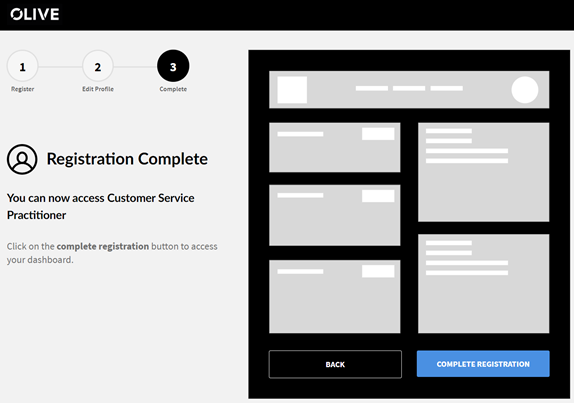Click the bottom-right panel in dashboard preview

[x=484, y=284]
